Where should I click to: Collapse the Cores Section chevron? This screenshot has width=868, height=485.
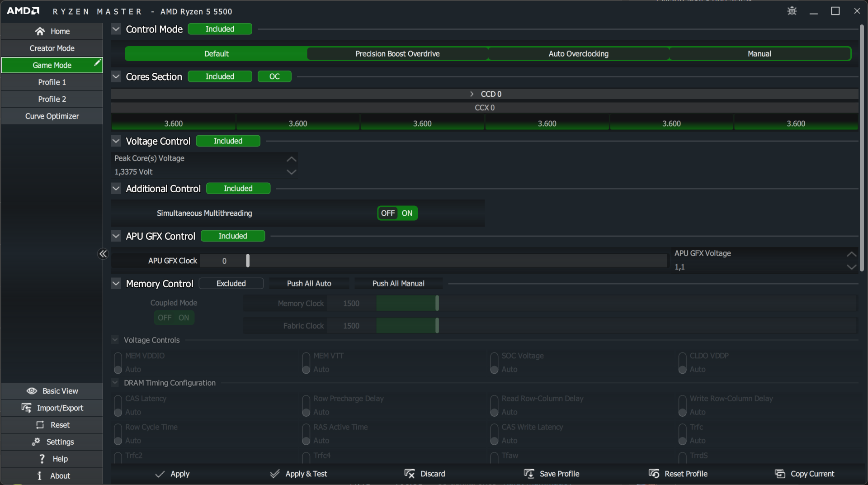116,76
